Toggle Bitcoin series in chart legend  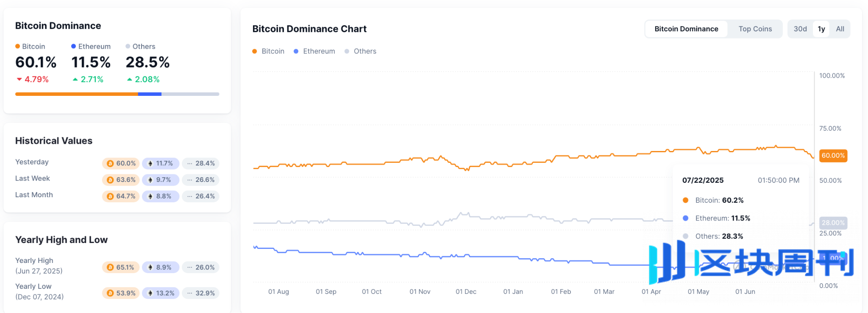[268, 51]
